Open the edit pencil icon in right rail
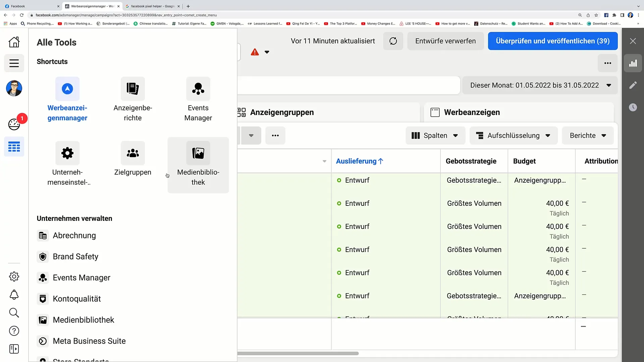644x362 pixels. 633,85
